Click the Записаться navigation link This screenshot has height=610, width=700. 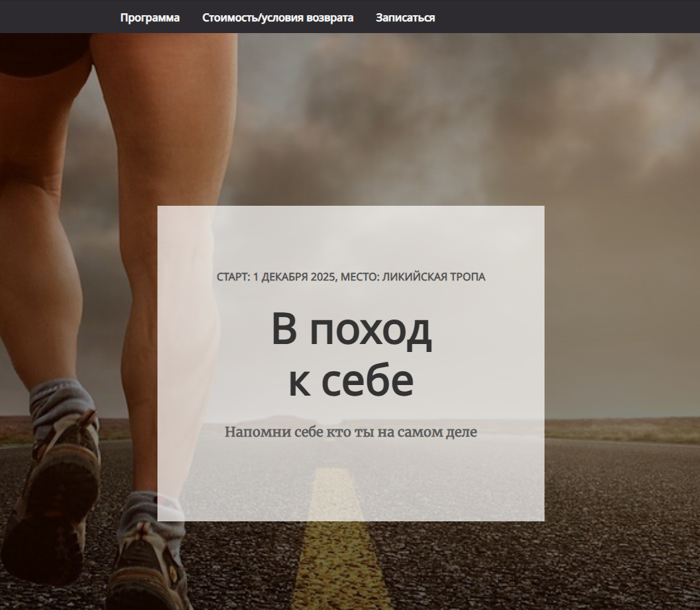pos(405,18)
